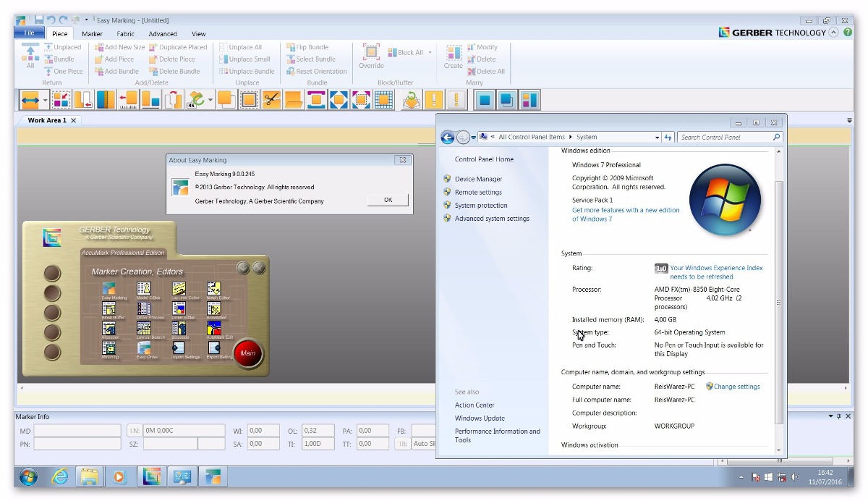Click the overlapping blue squares toolbar icon
Screen dimensions: 868x501
(x=506, y=99)
